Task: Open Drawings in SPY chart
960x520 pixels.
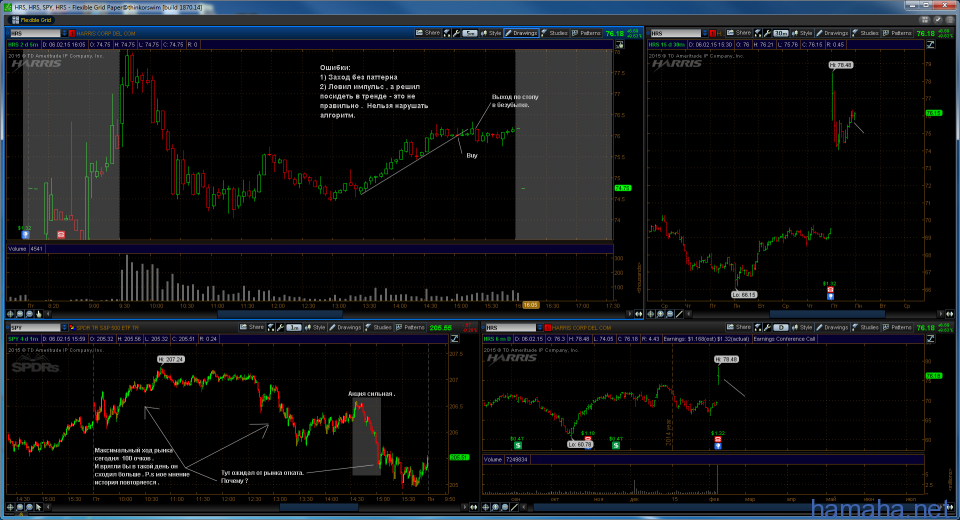Action: pyautogui.click(x=345, y=328)
